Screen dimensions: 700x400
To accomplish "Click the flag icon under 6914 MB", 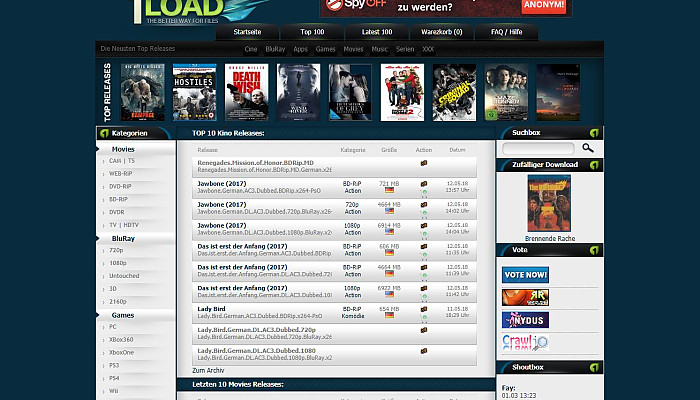I will [x=389, y=232].
